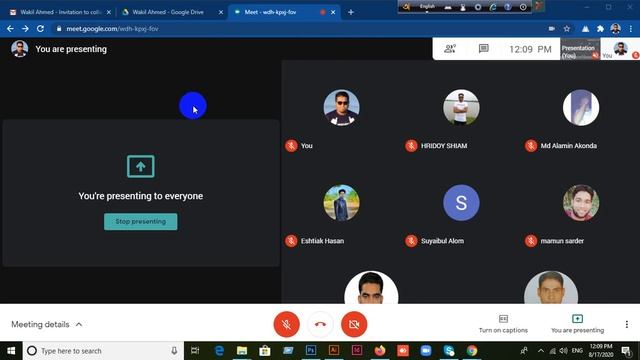Open File Explorer from taskbar
This screenshot has width=640, height=360.
(x=242, y=351)
